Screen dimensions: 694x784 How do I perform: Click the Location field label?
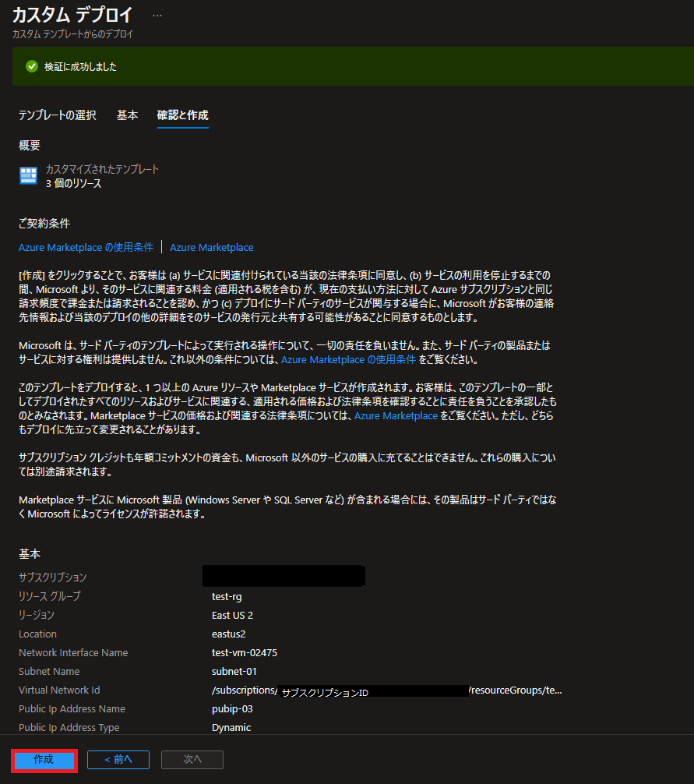(x=37, y=634)
